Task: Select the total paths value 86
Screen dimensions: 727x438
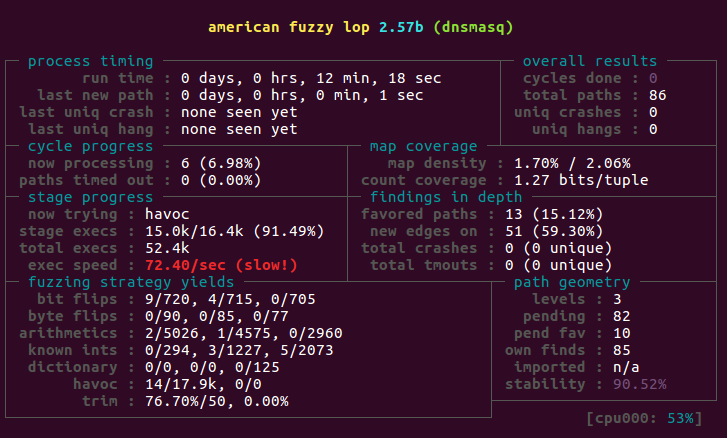Action: point(657,95)
